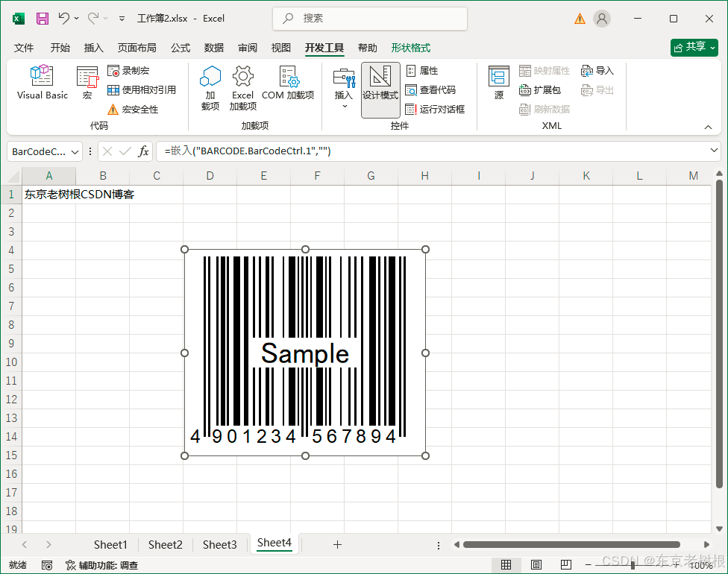The image size is (728, 574).
Task: Save the workbook with the save icon
Action: point(43,19)
